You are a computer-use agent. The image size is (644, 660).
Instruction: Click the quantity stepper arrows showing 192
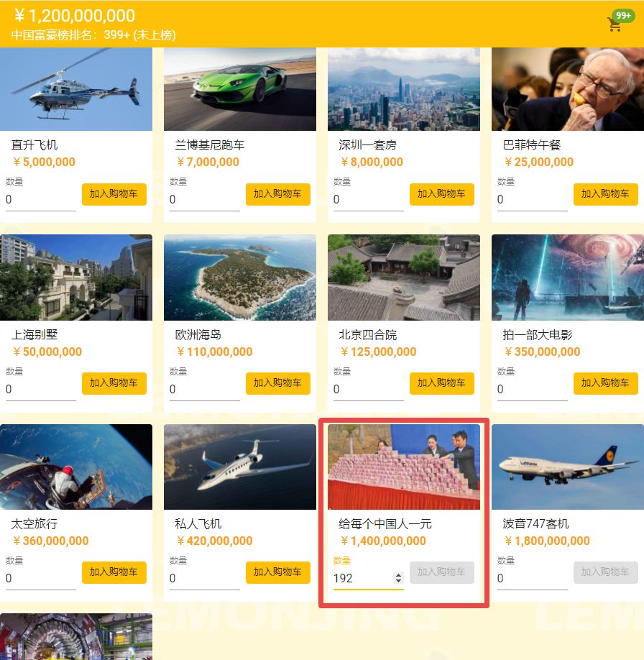click(x=398, y=578)
